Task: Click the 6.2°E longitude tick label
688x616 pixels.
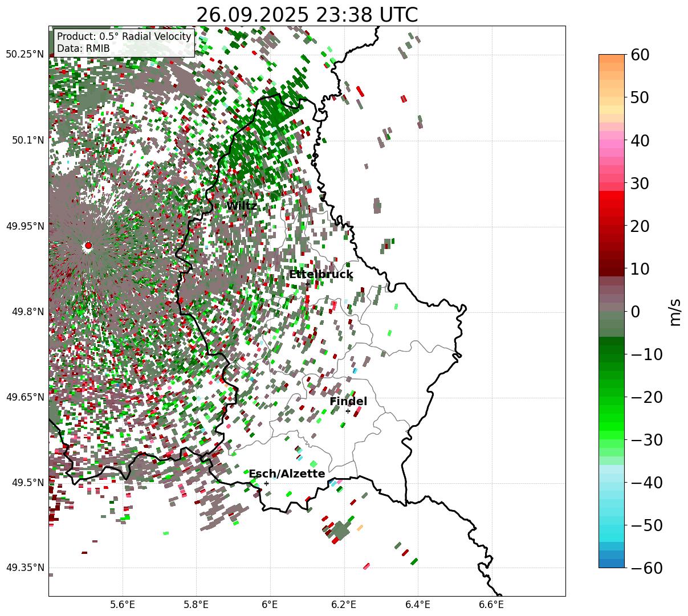Action: 344,605
